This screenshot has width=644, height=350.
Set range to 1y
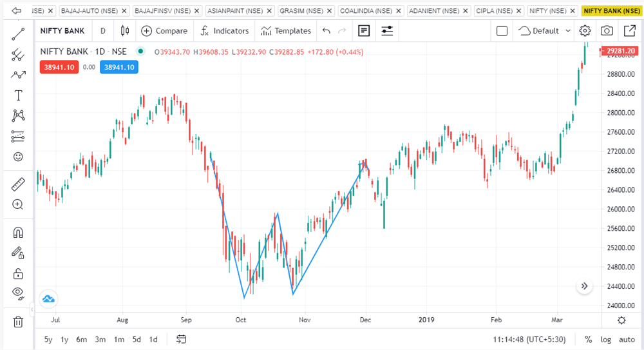pos(64,340)
